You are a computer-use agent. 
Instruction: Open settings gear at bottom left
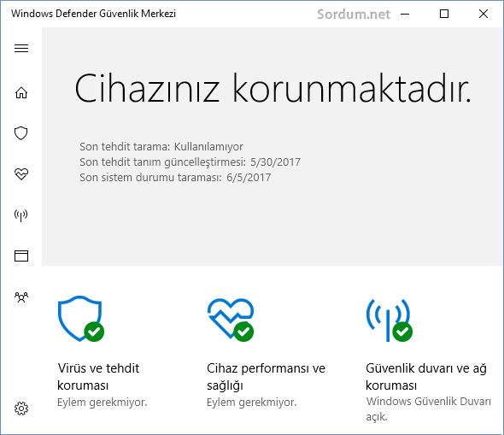click(21, 409)
